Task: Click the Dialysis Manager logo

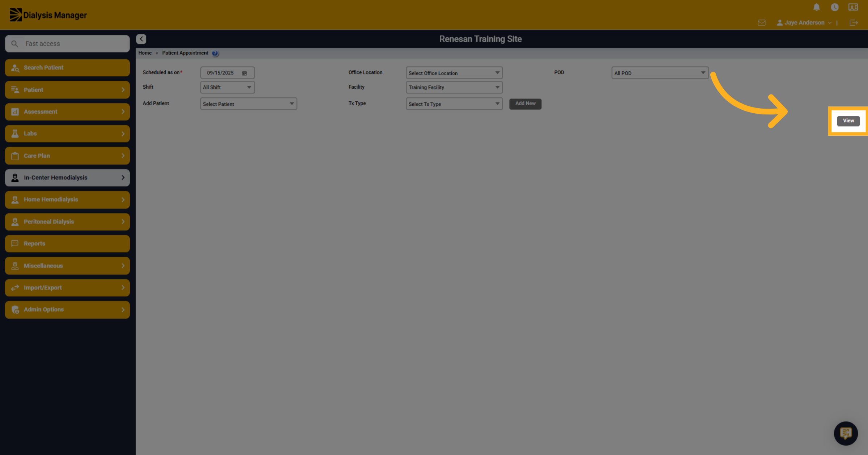Action: click(48, 15)
